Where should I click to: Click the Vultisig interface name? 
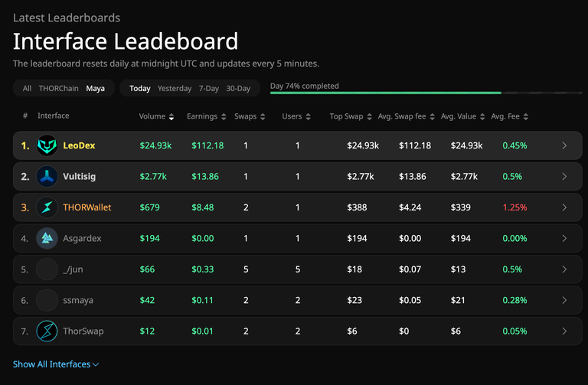point(79,177)
